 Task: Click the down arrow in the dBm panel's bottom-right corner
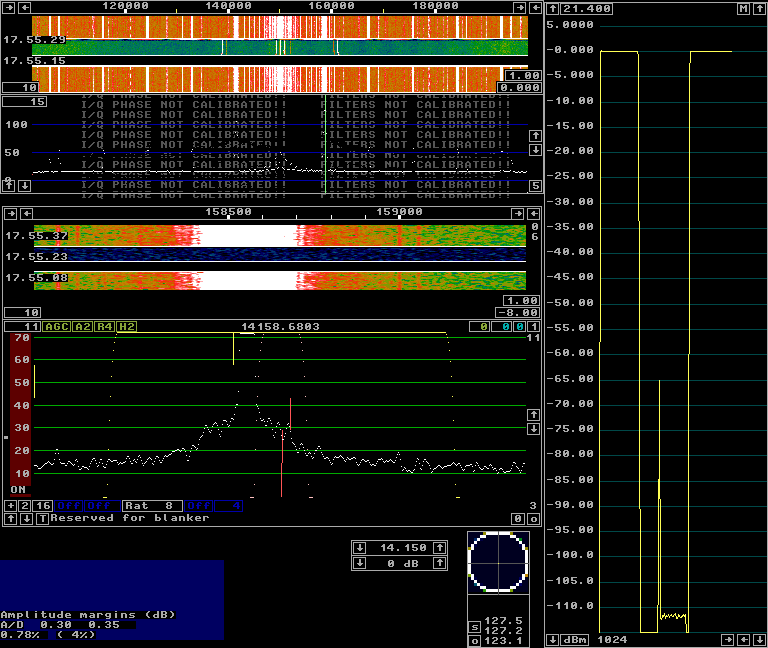pos(760,640)
